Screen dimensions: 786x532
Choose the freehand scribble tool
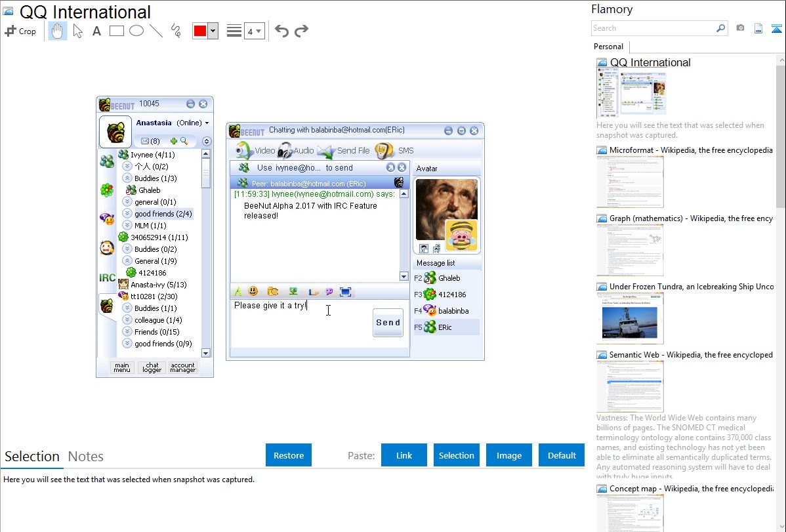[176, 31]
